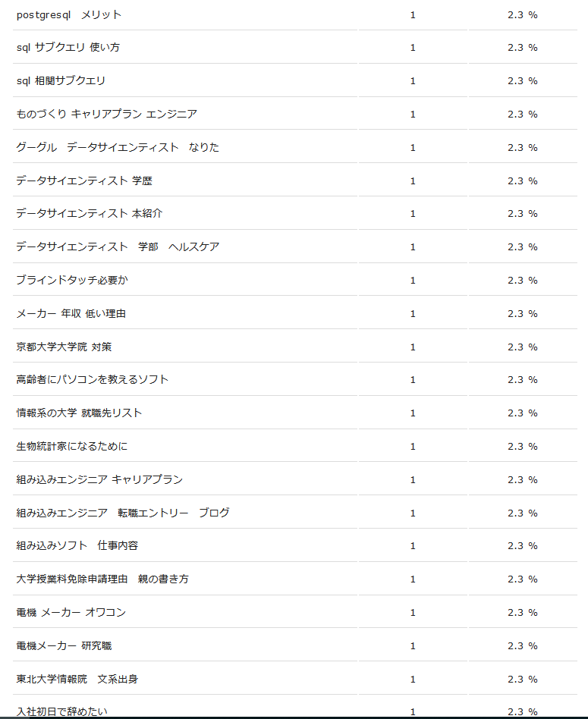The width and height of the screenshot is (588, 719).
Task: Click "東北大学情報院 文系出身" entry
Action: point(77,679)
